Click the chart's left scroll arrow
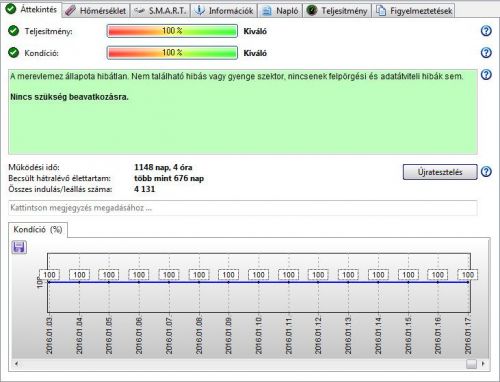Viewport: 500px width, 382px height. click(x=16, y=364)
